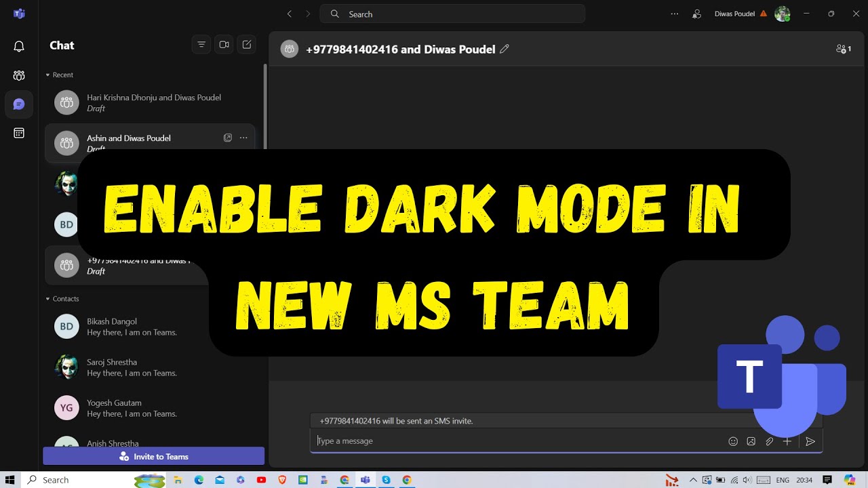Open Copilot icon in taskbar corner

click(850, 480)
